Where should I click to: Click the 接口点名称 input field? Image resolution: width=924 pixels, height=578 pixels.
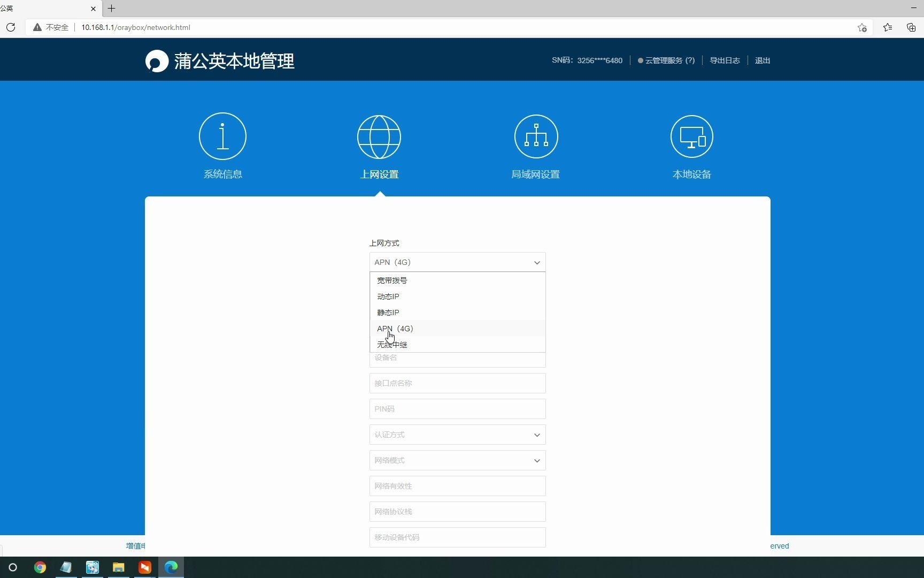[x=457, y=383]
